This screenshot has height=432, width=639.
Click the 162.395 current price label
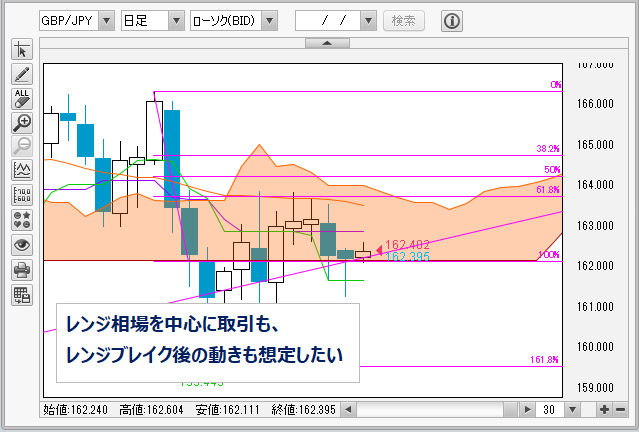pyautogui.click(x=407, y=257)
